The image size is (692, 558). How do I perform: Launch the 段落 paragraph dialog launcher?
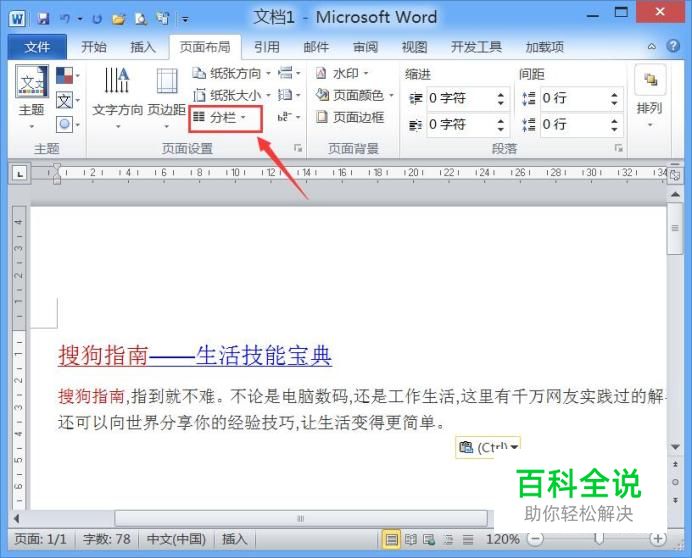pos(619,148)
